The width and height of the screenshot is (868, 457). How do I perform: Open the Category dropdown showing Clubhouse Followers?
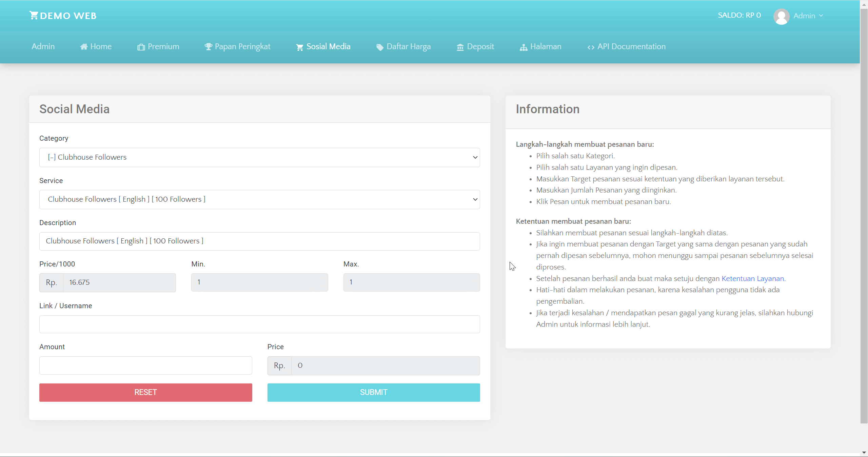point(259,157)
